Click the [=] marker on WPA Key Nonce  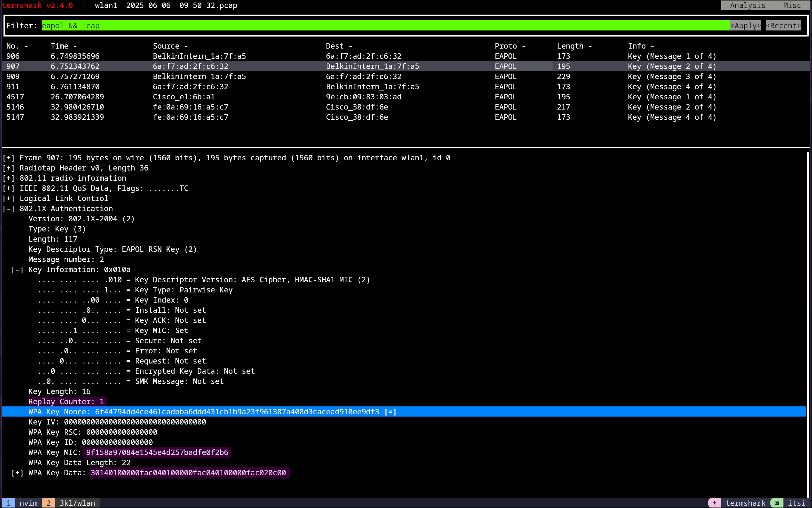coord(390,412)
